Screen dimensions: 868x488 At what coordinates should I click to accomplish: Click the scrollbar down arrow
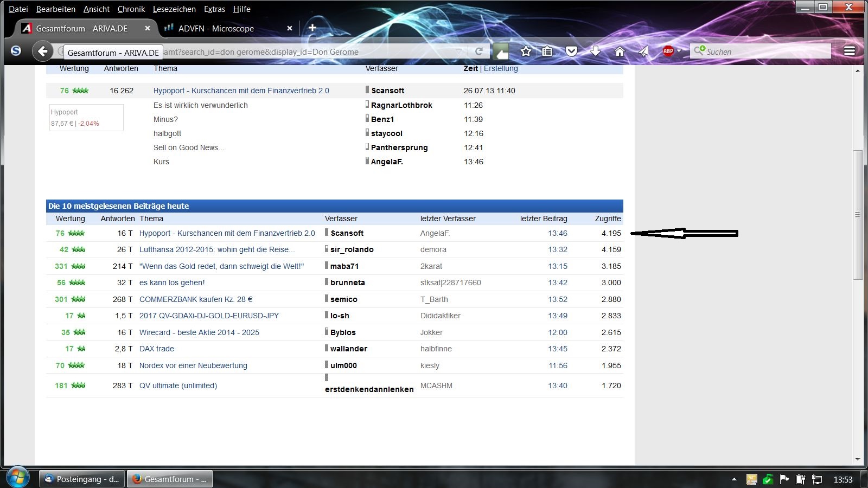(858, 459)
